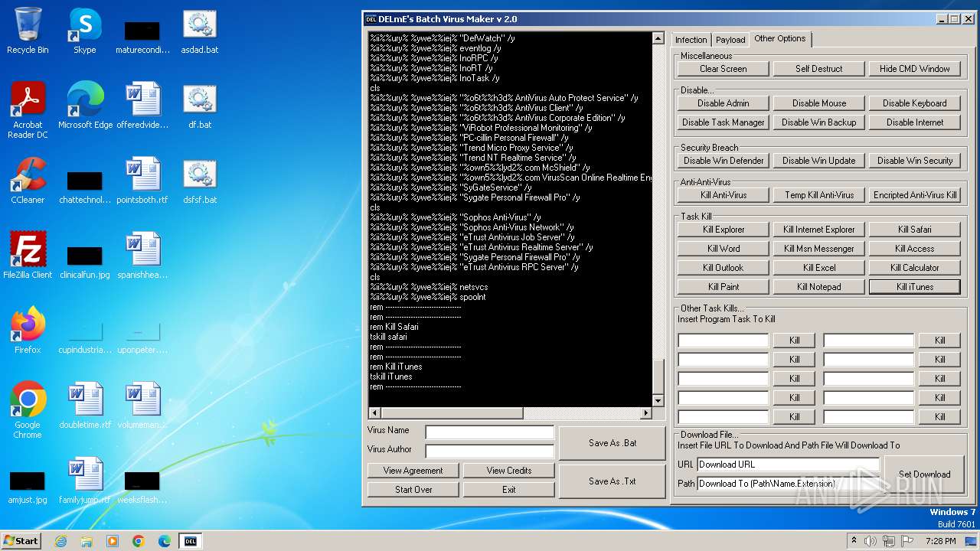980x551 pixels.
Task: Click the clock showing 7:28 PM
Action: [x=941, y=541]
